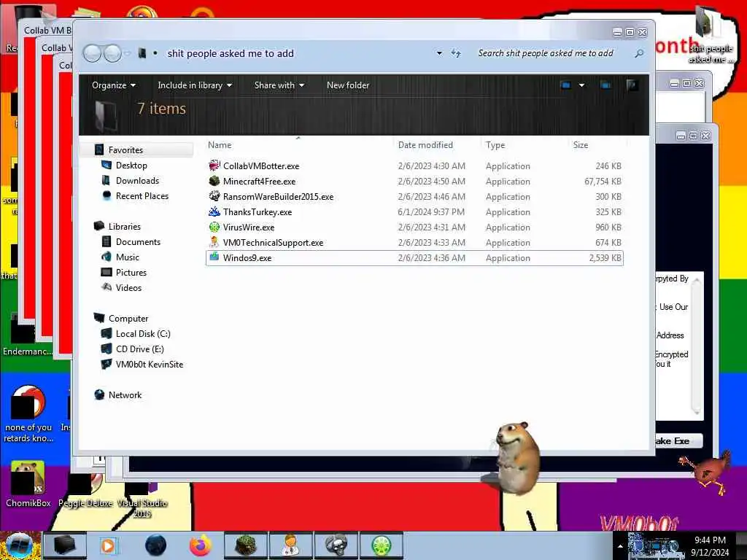Open CD Drive (E:)
The image size is (747, 560).
pos(139,349)
